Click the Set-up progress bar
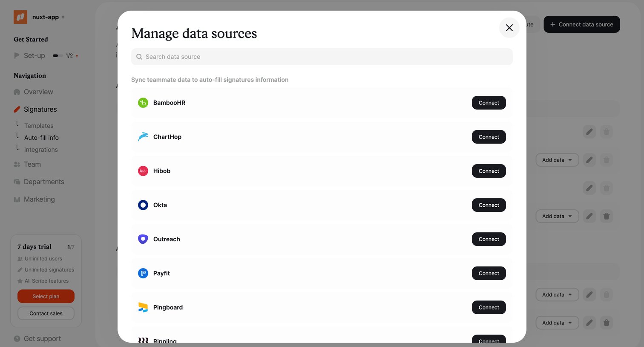Image resolution: width=644 pixels, height=347 pixels. (57, 55)
